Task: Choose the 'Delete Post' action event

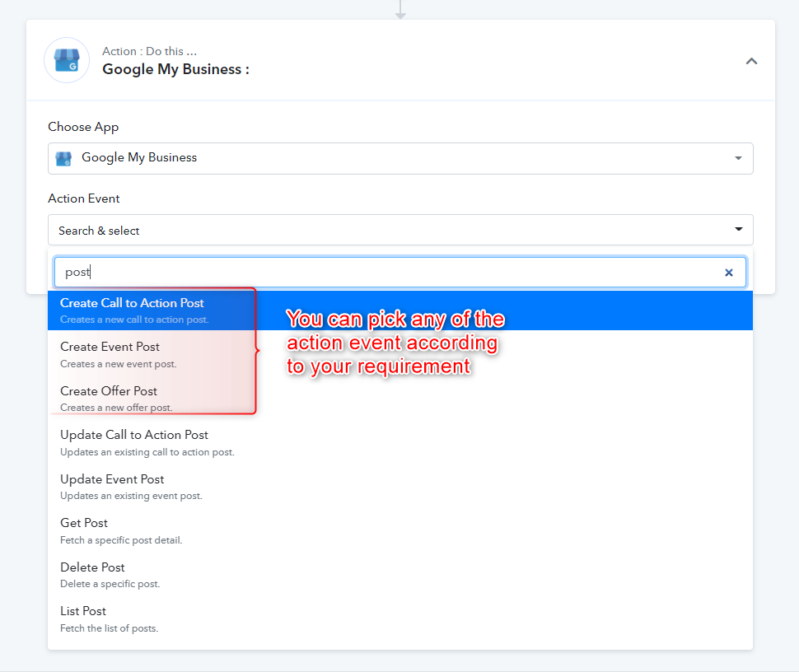Action: pyautogui.click(x=400, y=575)
